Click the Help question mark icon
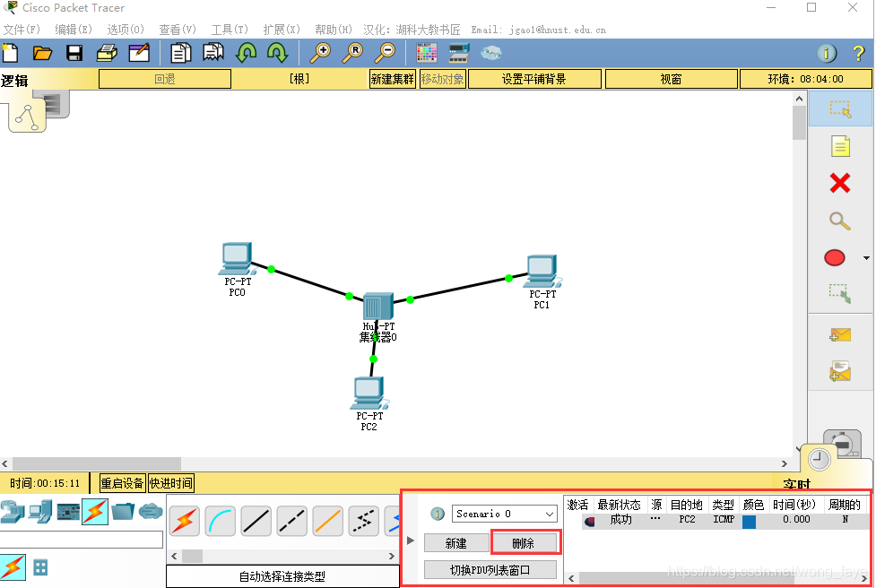 859,53
